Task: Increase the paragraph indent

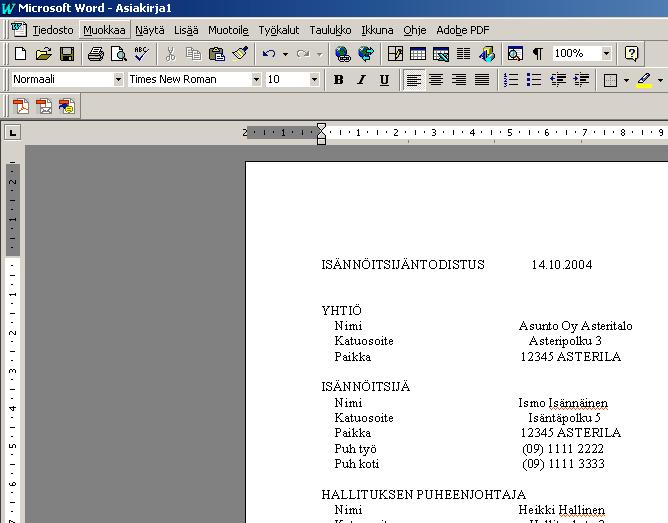Action: [x=581, y=80]
